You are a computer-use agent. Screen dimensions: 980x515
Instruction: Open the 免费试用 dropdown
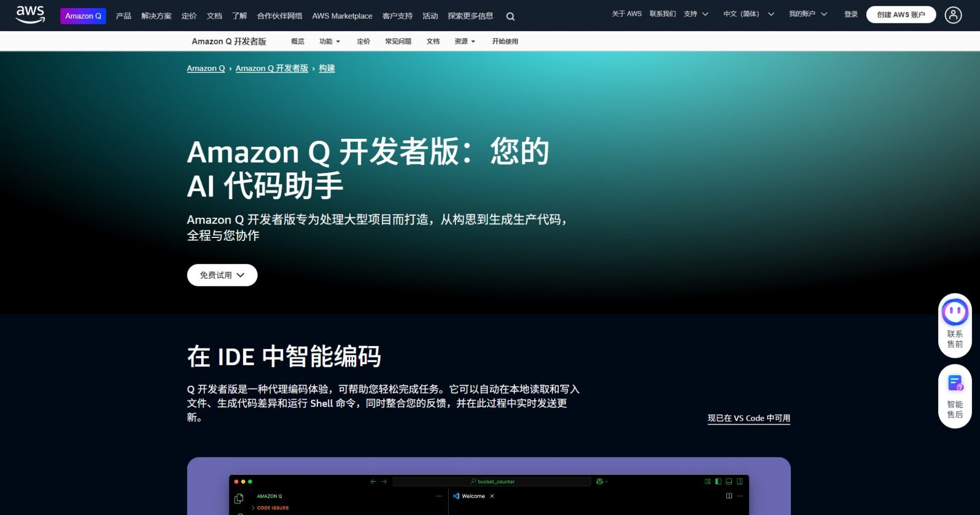pyautogui.click(x=222, y=275)
